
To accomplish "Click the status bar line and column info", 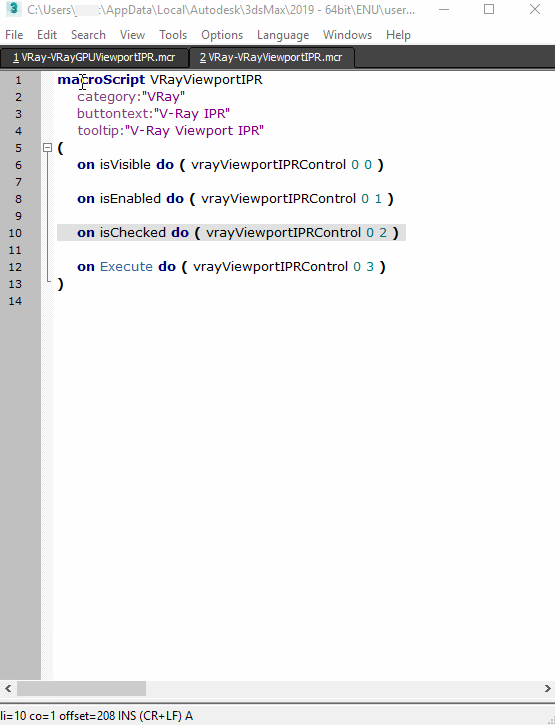I will pyautogui.click(x=97, y=716).
